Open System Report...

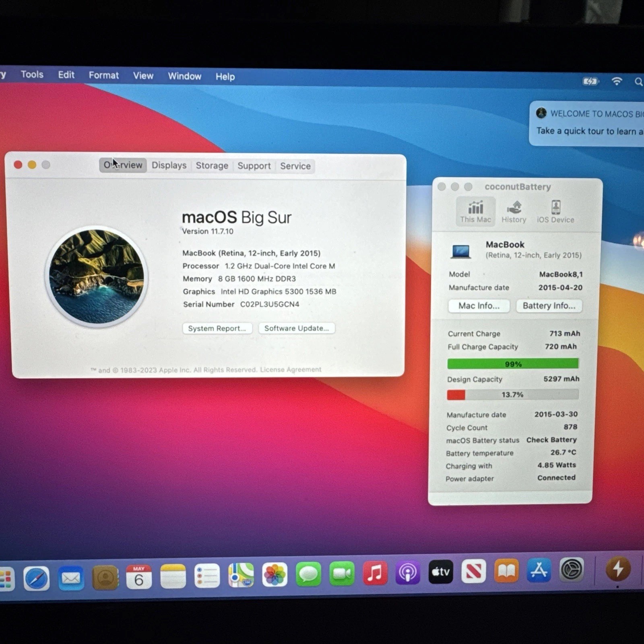coord(217,328)
